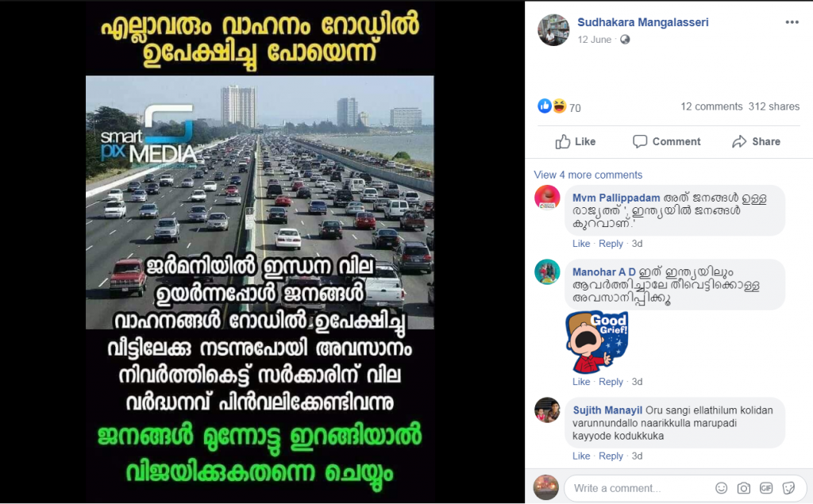Click the Good Grief sticker image
Screen dimensions: 813x504
pyautogui.click(x=597, y=342)
